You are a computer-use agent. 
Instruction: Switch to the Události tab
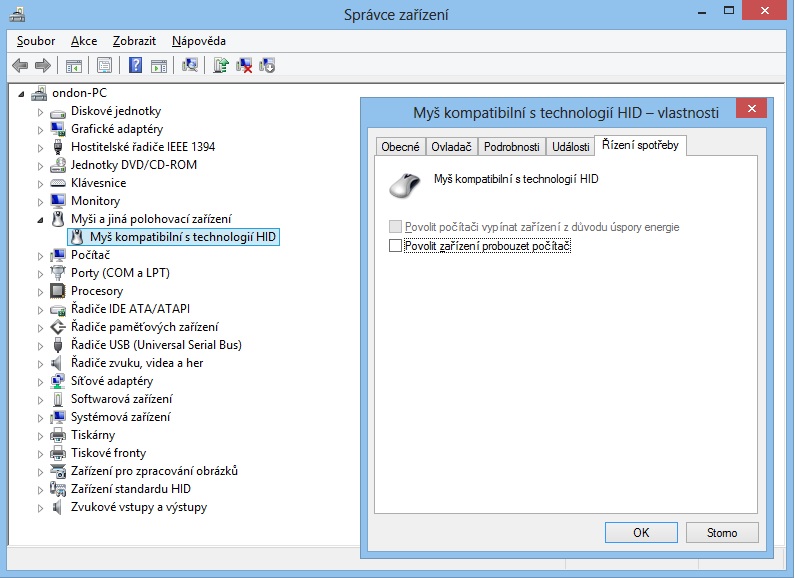pos(570,147)
